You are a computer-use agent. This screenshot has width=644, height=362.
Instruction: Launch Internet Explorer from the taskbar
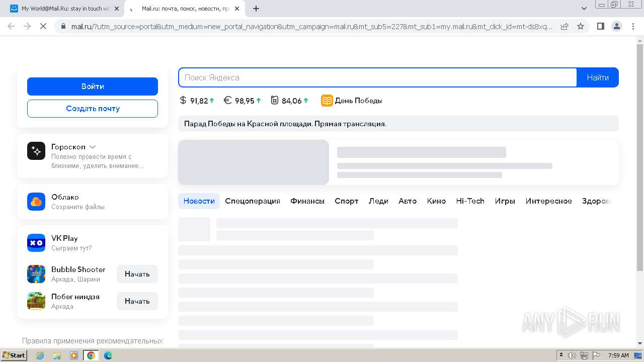[40, 355]
